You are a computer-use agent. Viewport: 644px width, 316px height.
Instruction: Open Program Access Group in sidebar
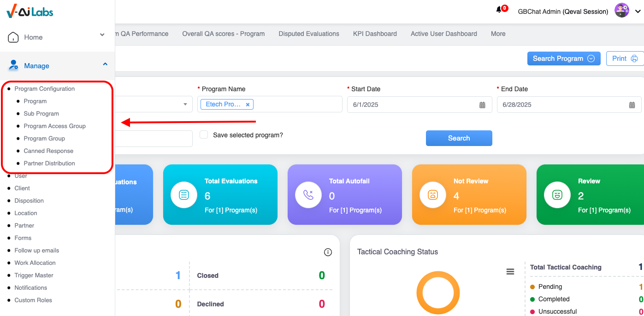[x=55, y=126]
